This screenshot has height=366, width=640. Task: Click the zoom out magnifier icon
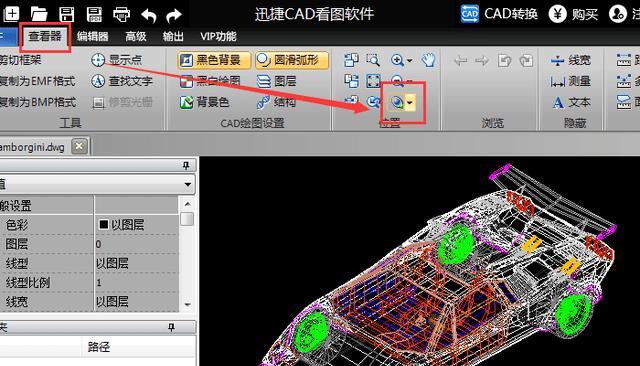(397, 81)
